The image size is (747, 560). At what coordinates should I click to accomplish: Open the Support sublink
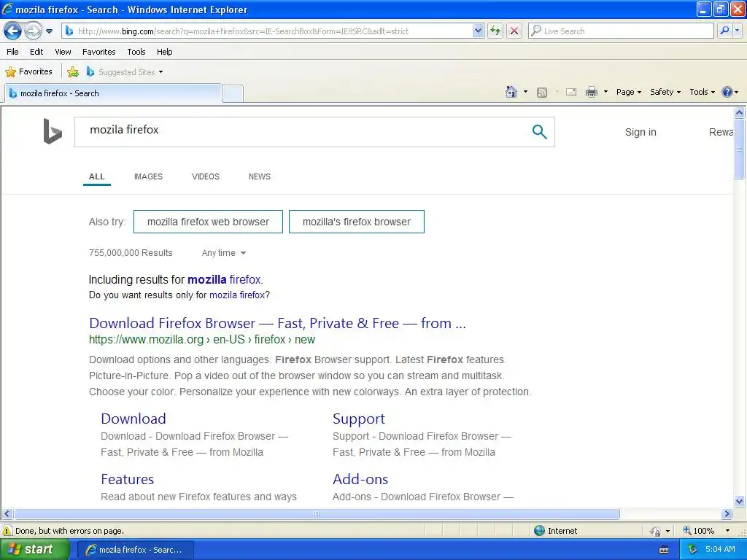pyautogui.click(x=358, y=419)
